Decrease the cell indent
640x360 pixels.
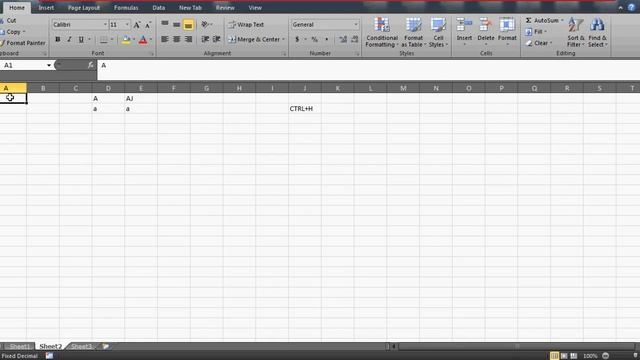click(205, 39)
